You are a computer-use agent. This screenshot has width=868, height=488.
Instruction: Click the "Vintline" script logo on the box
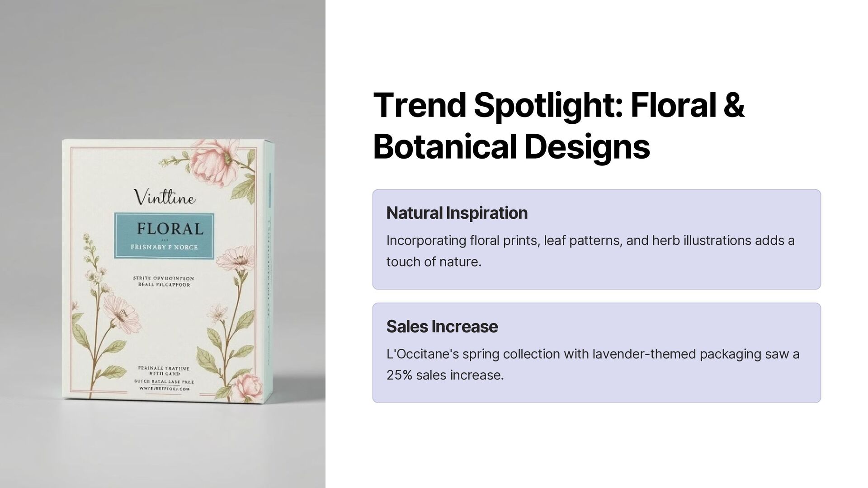(x=165, y=197)
